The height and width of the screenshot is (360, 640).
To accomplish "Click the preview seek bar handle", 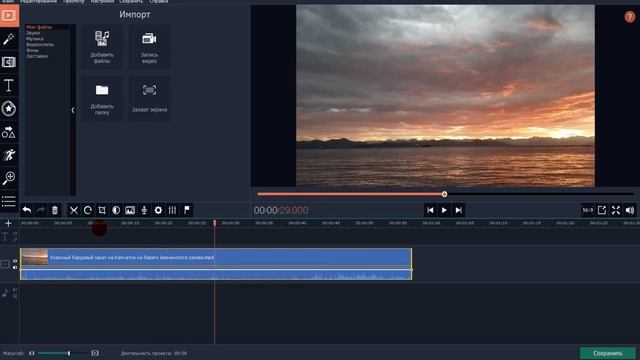I will pyautogui.click(x=444, y=194).
